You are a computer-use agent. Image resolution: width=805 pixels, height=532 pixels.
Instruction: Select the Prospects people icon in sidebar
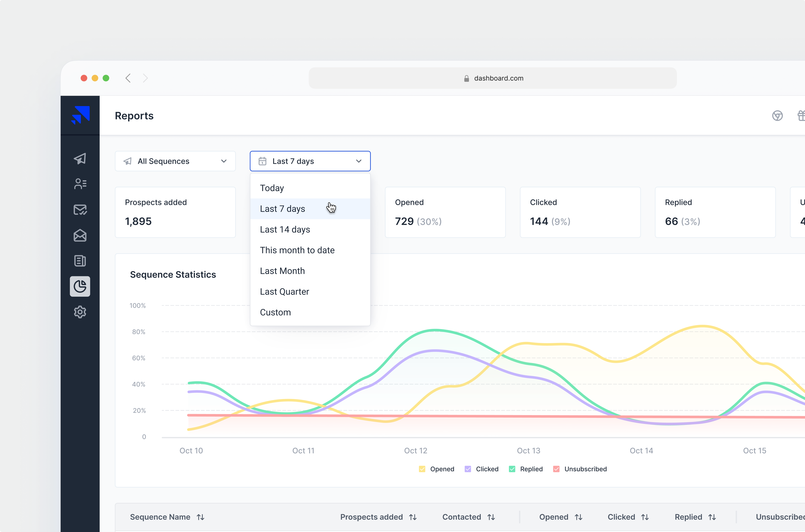point(80,184)
